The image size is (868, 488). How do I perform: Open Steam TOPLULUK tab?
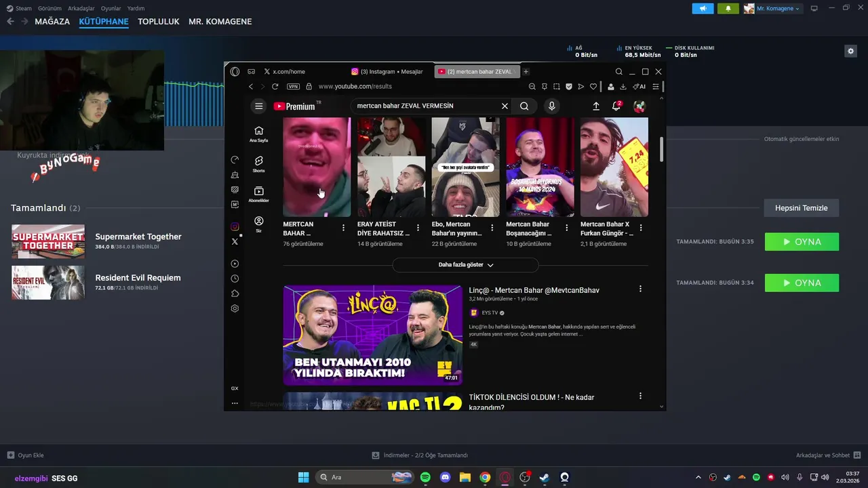click(159, 21)
